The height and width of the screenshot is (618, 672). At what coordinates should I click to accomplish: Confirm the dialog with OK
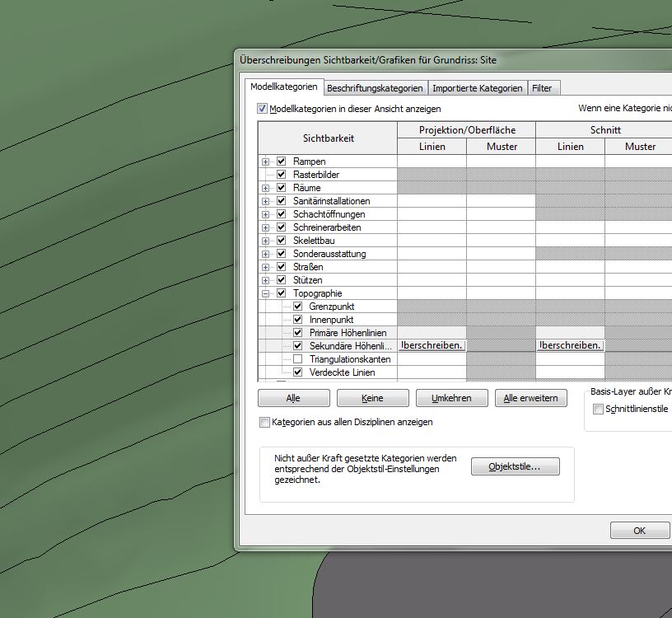pyautogui.click(x=639, y=531)
